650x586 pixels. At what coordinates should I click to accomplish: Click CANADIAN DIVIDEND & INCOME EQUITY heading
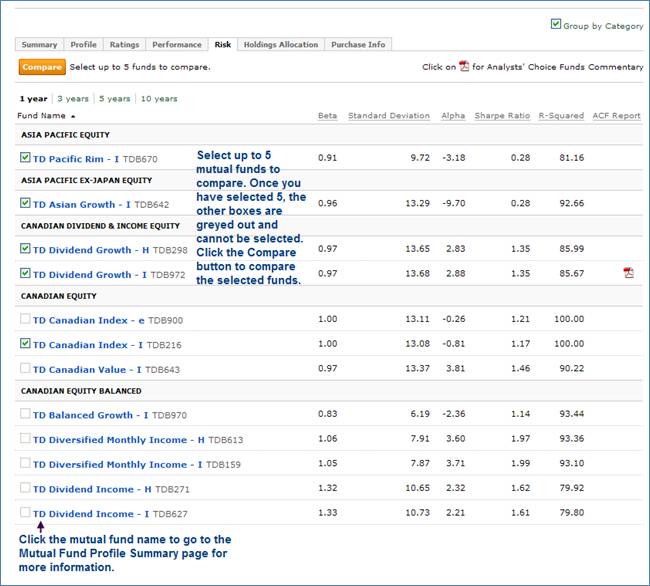point(100,226)
